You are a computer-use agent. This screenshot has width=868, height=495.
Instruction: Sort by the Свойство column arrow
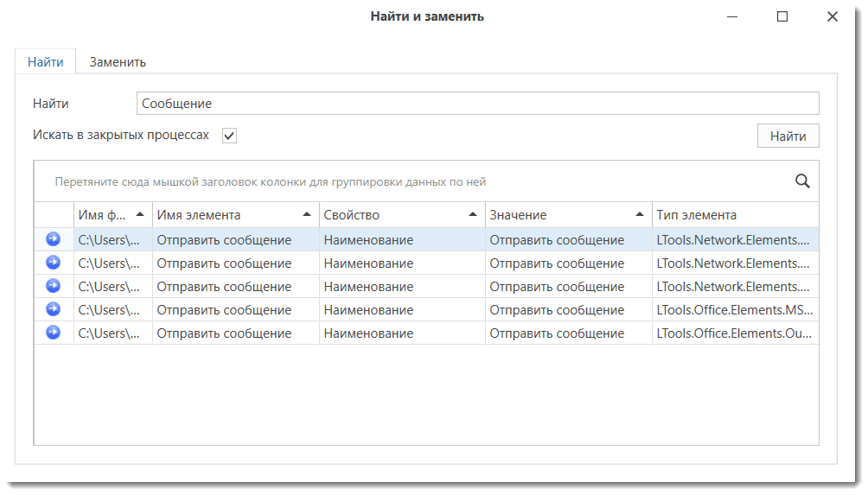(x=472, y=215)
